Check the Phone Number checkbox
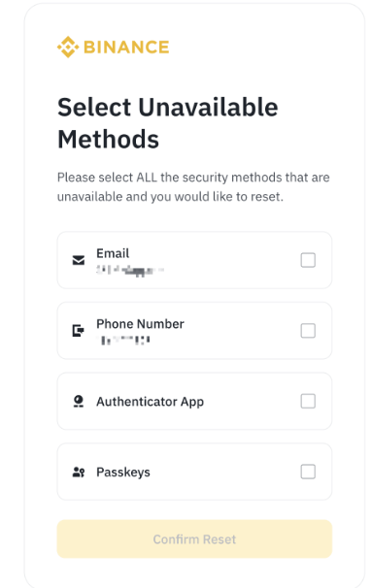This screenshot has width=371, height=588. point(308,331)
